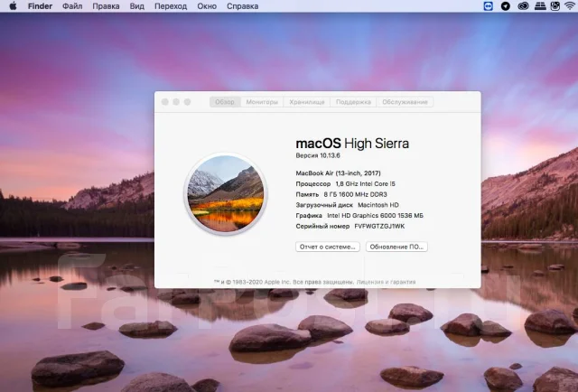578x392 pixels.
Task: Go to the Поддержка tab
Action: click(x=353, y=102)
